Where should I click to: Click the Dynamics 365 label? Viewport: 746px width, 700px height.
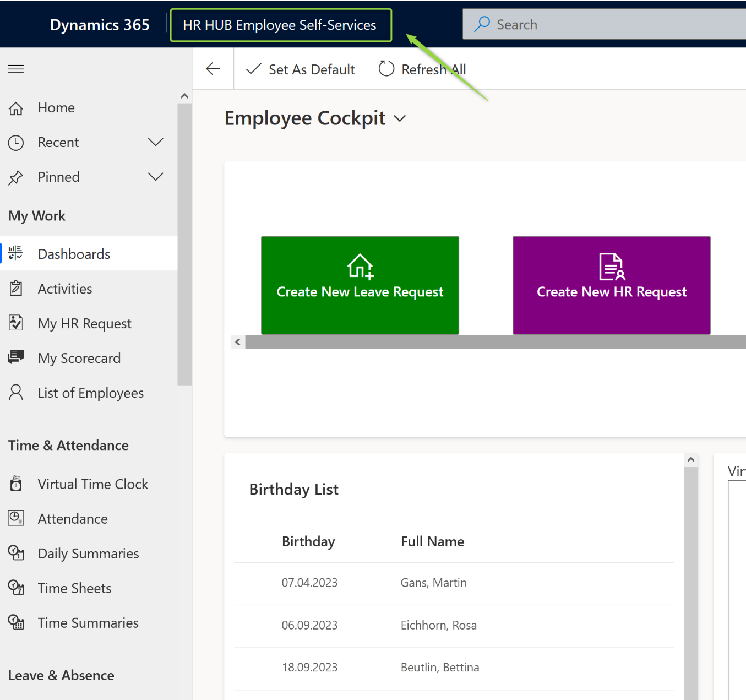tap(100, 24)
